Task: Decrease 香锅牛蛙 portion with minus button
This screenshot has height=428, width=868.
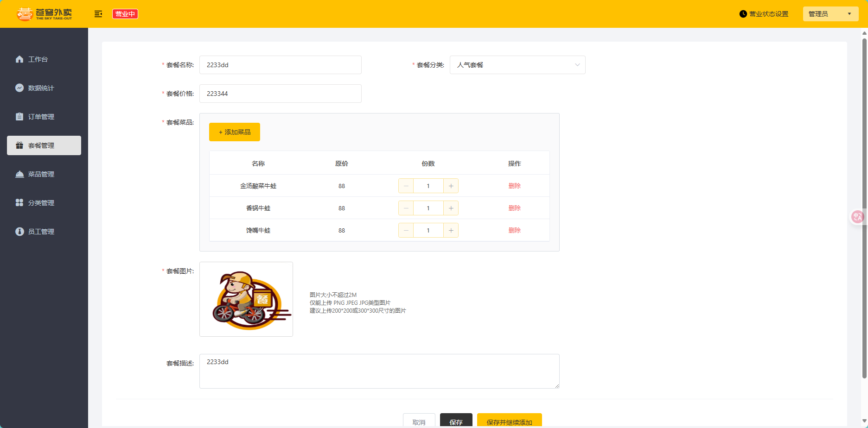Action: (x=406, y=208)
